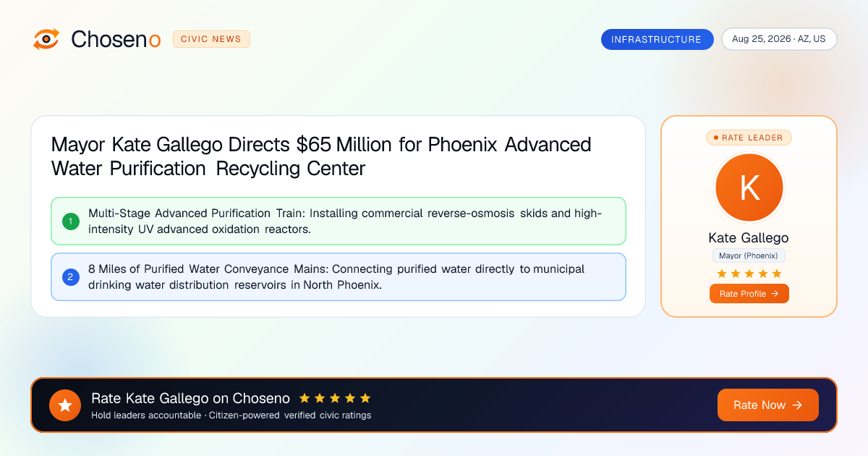Click the blue number 2 badge
This screenshot has height=456, width=868.
point(71,276)
